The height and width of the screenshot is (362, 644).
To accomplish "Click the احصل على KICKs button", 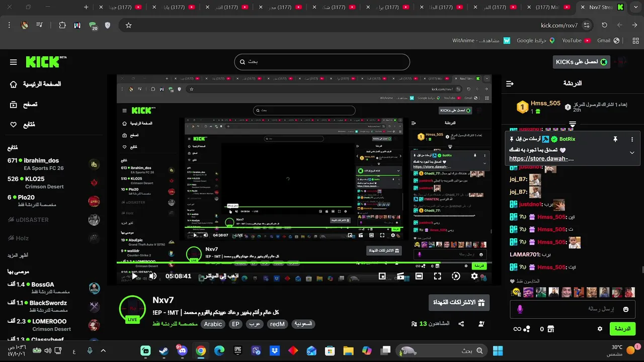I will coord(582,62).
